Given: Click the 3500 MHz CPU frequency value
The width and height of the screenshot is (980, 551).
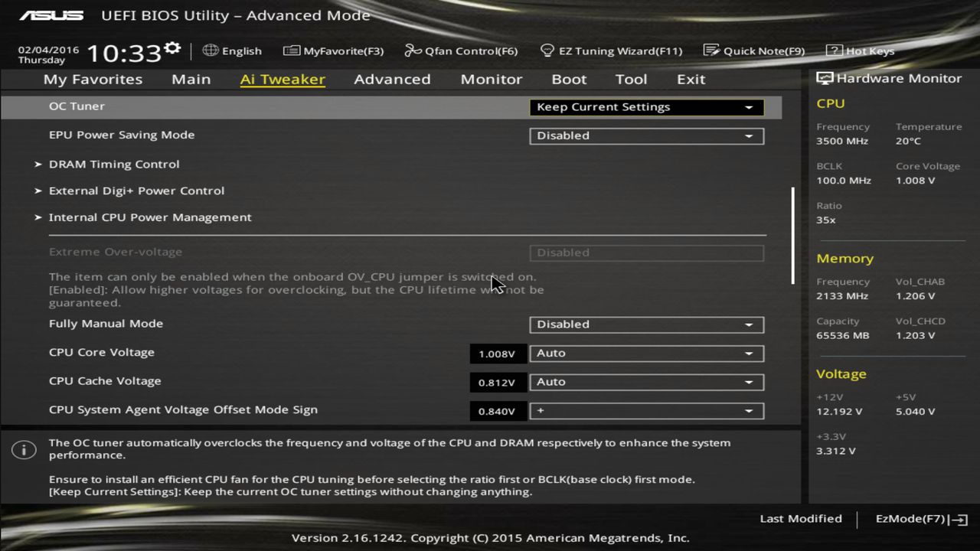Looking at the screenshot, I should coord(842,141).
